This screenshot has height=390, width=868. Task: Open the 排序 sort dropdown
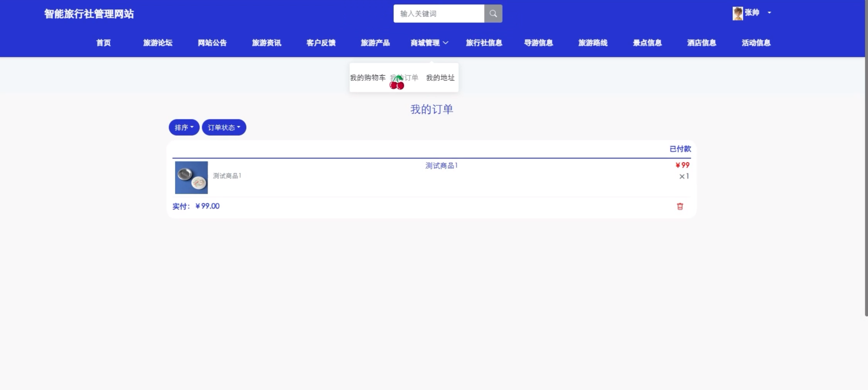(x=184, y=127)
